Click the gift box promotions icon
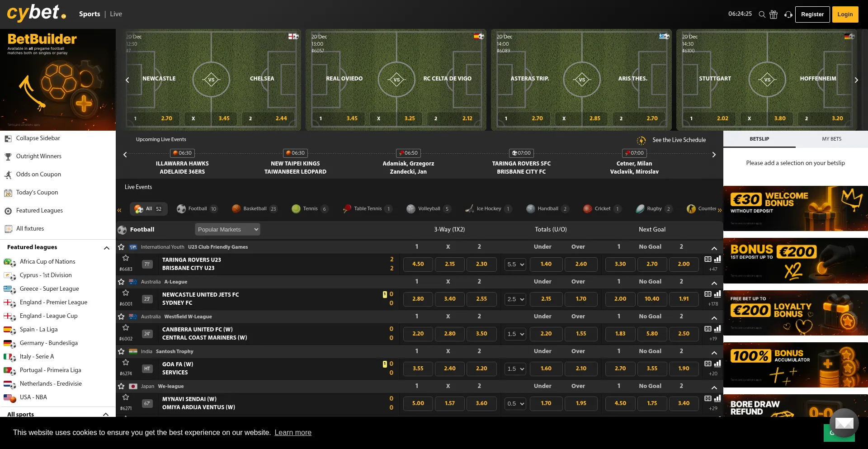 coord(774,14)
